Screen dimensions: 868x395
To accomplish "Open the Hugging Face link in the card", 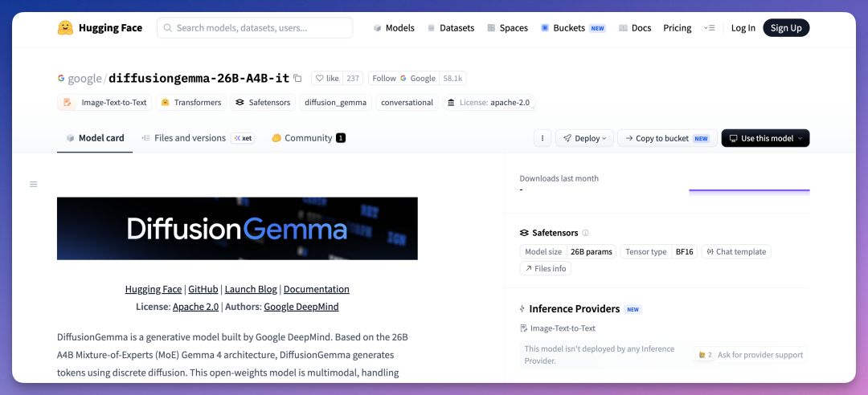I will (x=154, y=289).
